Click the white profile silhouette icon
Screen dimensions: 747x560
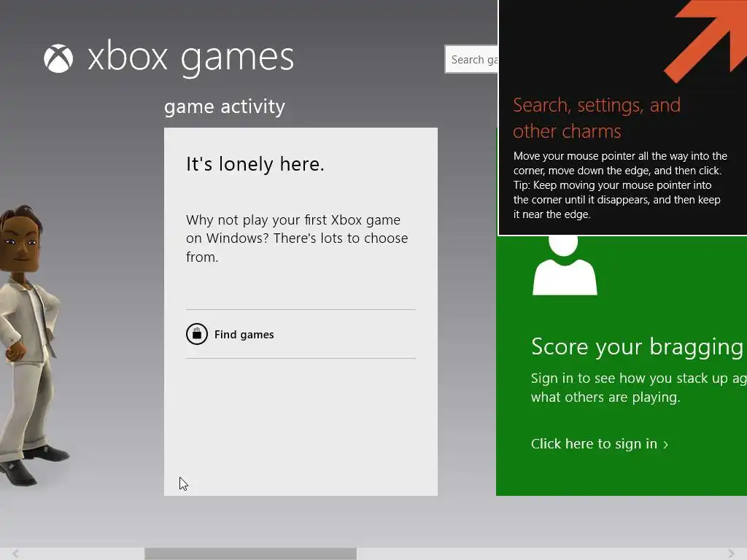pyautogui.click(x=565, y=265)
